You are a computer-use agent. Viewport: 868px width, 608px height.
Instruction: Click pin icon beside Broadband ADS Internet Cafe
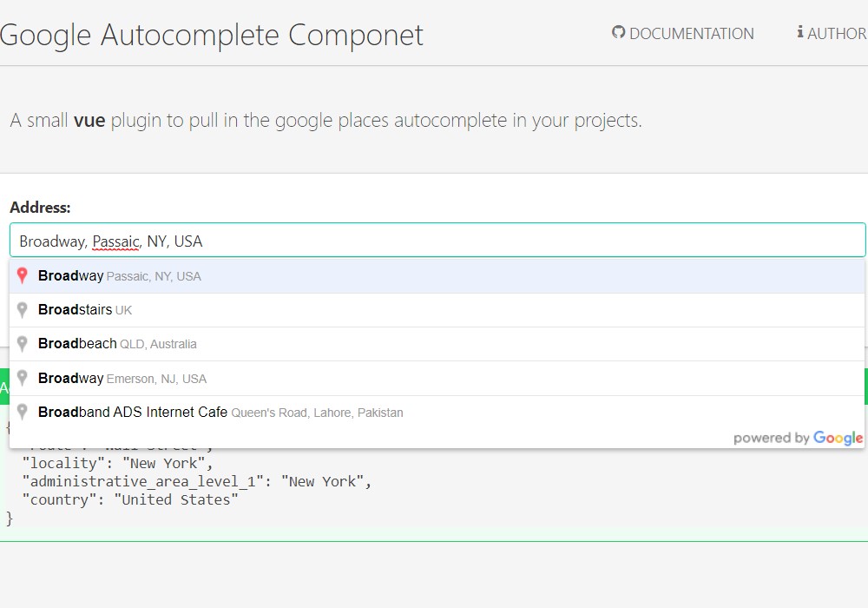pyautogui.click(x=23, y=412)
